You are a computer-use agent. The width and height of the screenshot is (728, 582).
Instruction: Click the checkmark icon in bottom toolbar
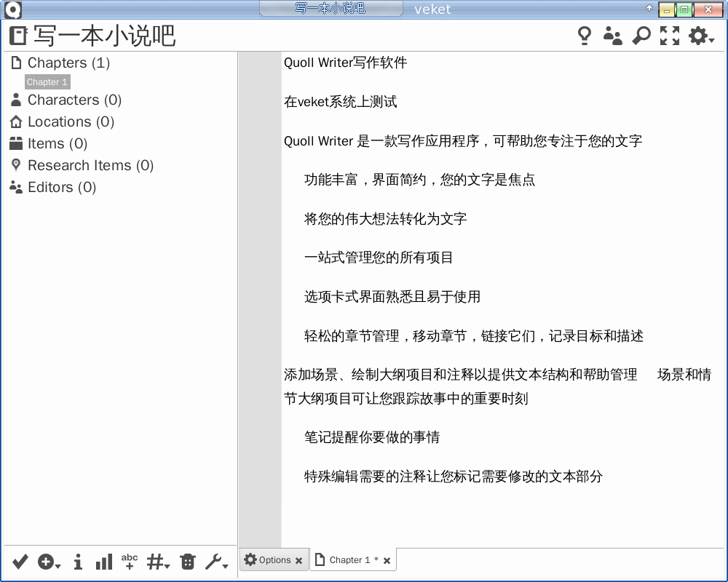pos(20,562)
